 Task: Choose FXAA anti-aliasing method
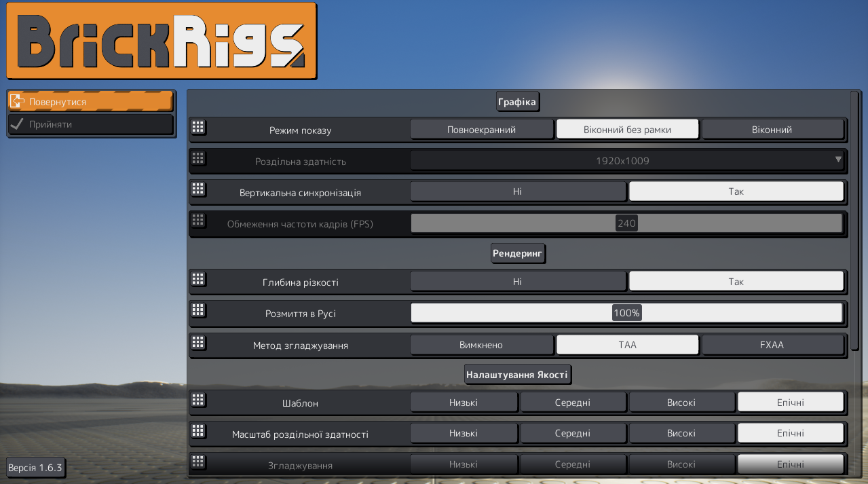click(x=772, y=346)
